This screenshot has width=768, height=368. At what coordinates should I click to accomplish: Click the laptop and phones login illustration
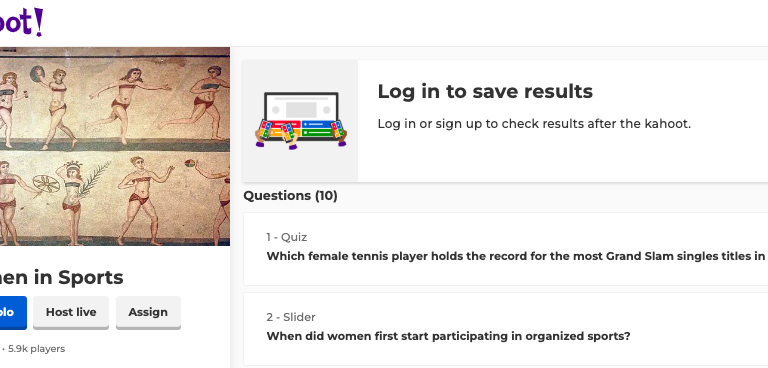click(x=301, y=121)
